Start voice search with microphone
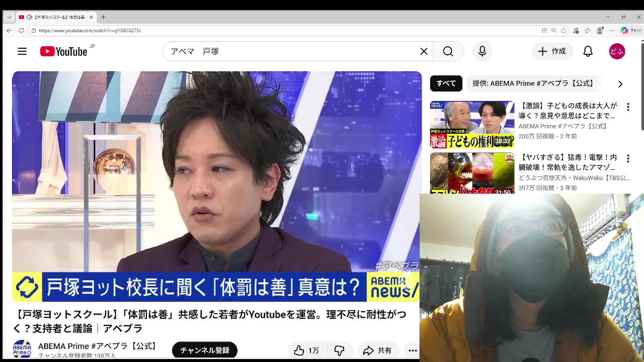This screenshot has width=644, height=362. [482, 51]
